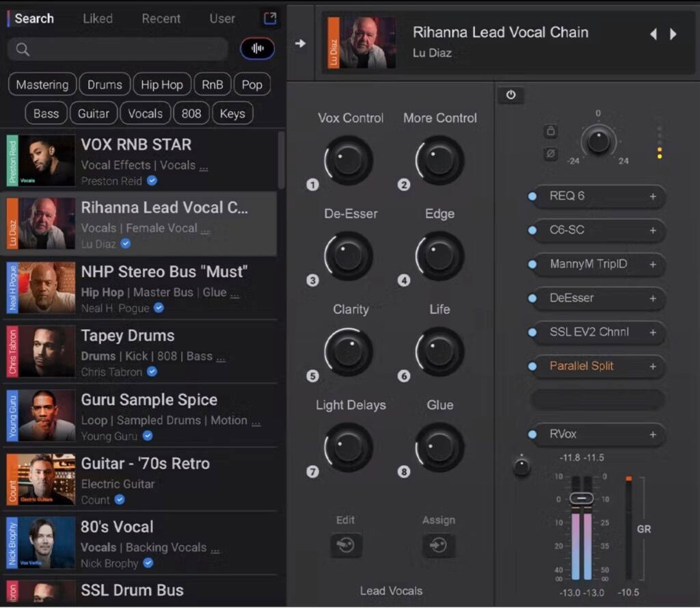Bypass SSL EV2 Chnnl via its blue dot
This screenshot has width=700, height=608.
coord(532,332)
